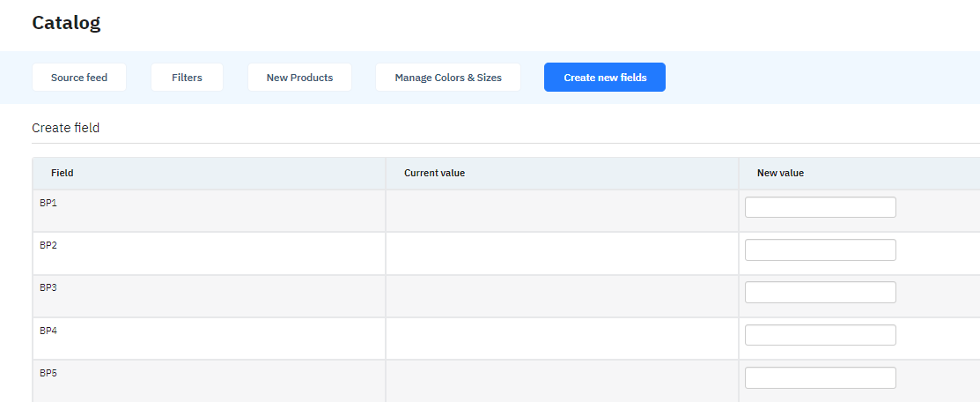Select the BP5 field label
Image resolution: width=980 pixels, height=402 pixels.
(x=48, y=373)
